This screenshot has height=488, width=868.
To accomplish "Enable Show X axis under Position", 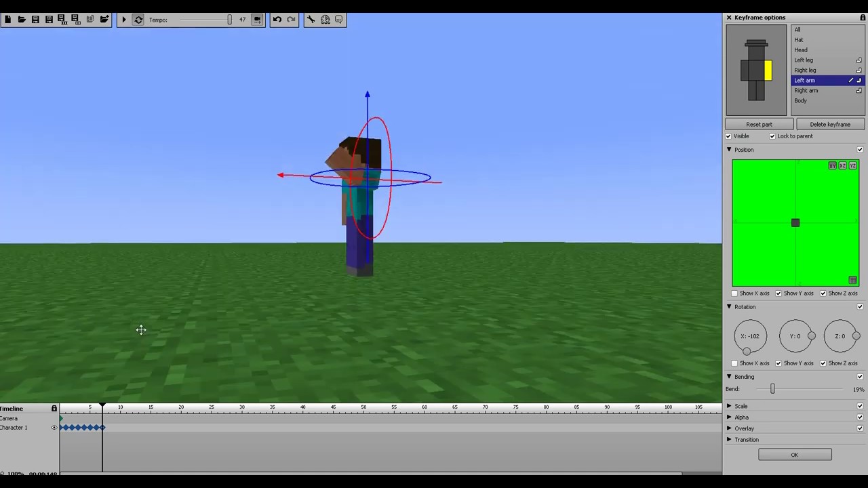I will point(734,293).
